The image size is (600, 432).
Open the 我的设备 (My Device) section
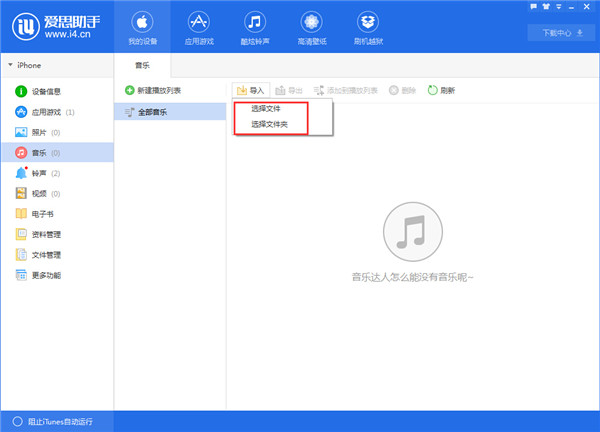coord(142,28)
